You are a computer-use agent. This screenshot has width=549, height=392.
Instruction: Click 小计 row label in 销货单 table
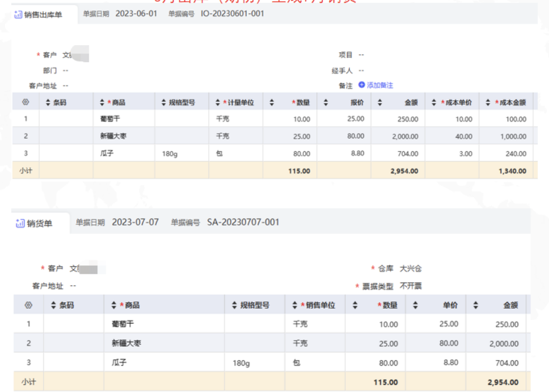pyautogui.click(x=29, y=382)
